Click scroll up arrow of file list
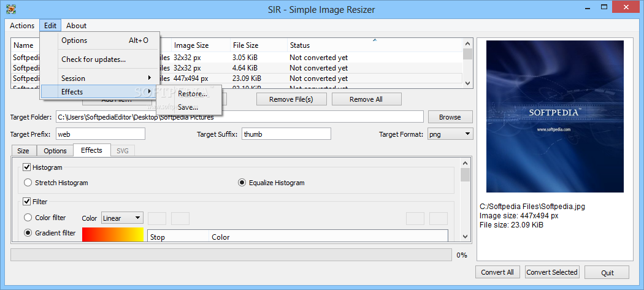This screenshot has height=290, width=644. tap(467, 43)
